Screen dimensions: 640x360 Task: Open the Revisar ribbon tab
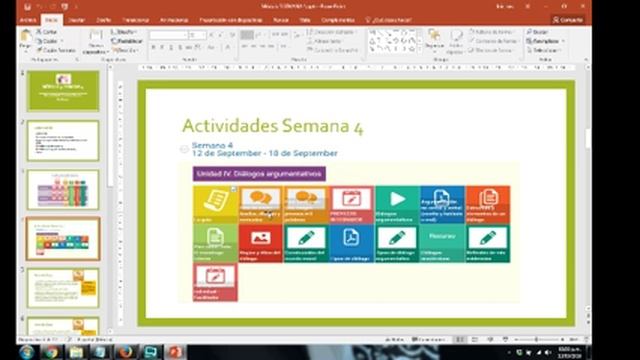(281, 20)
